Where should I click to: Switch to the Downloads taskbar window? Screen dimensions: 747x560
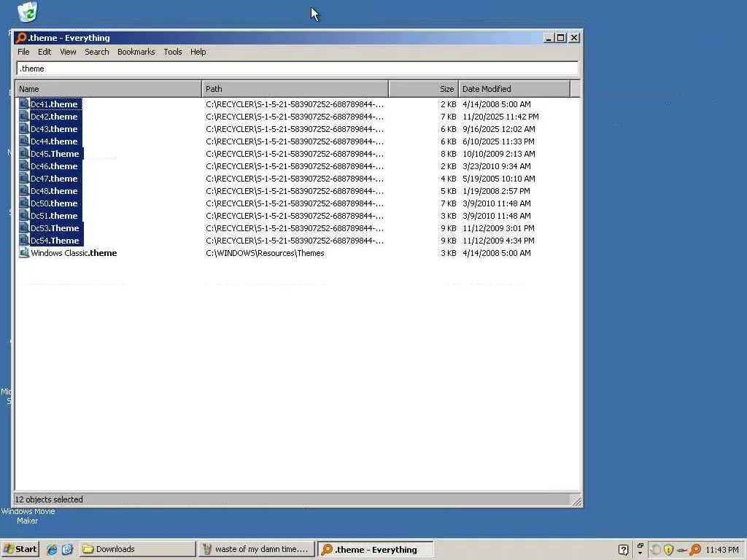[137, 549]
